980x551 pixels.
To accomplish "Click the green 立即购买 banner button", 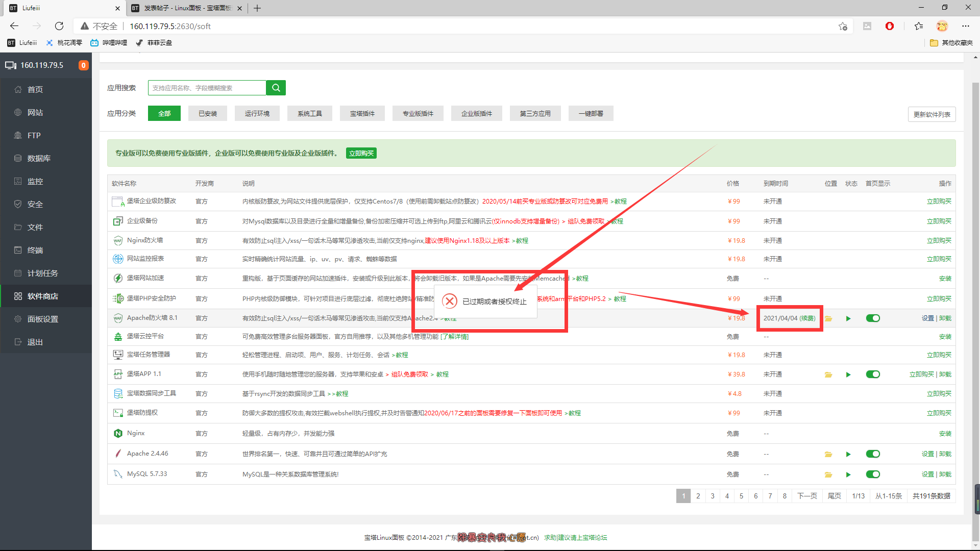I will pos(361,153).
